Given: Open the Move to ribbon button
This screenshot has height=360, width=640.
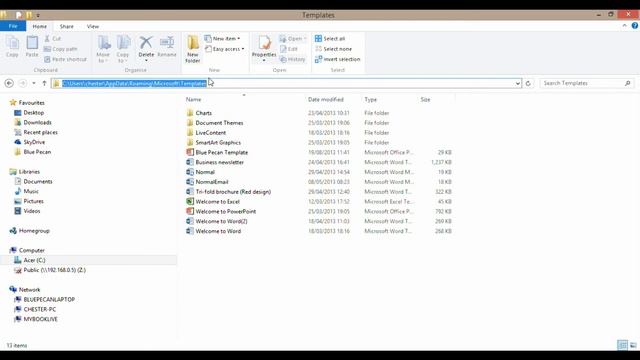Looking at the screenshot, I should tap(103, 49).
